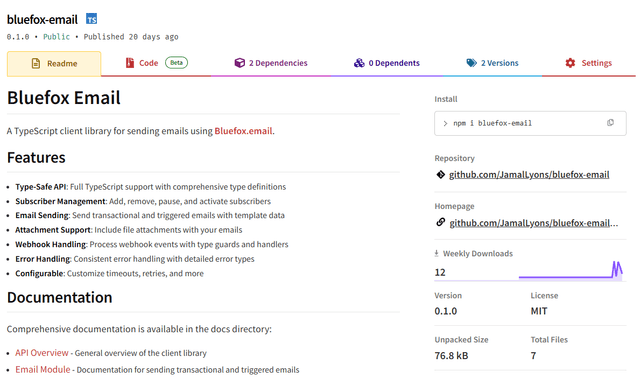Open the 2 Versions tab

492,63
